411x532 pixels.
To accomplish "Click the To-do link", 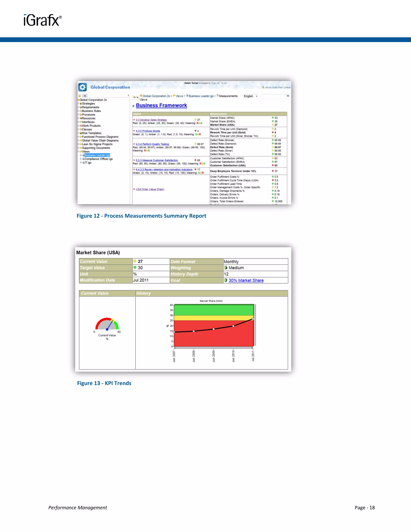I will 224,83.
